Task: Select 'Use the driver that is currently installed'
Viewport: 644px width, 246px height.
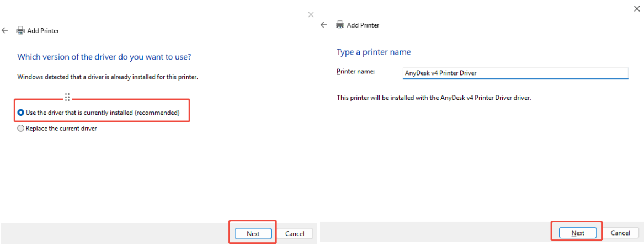Action: pos(21,113)
